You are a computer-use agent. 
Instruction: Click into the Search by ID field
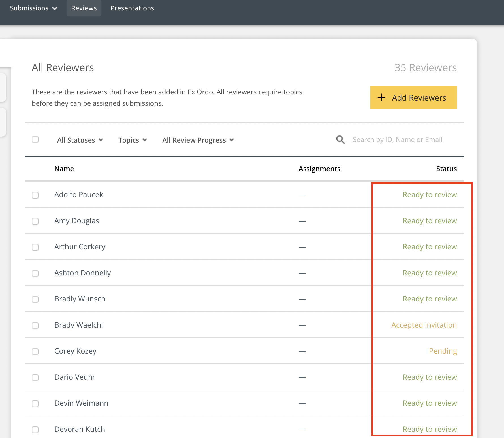(397, 140)
